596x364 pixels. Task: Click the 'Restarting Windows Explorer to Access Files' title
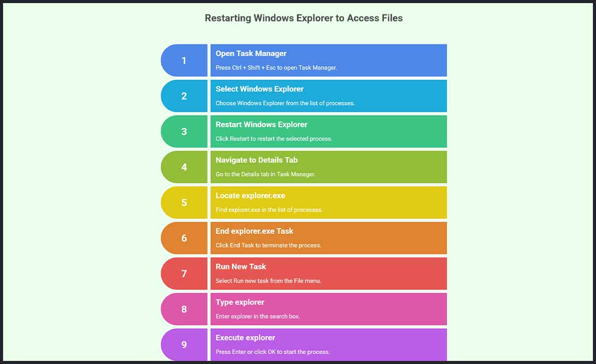tap(304, 18)
